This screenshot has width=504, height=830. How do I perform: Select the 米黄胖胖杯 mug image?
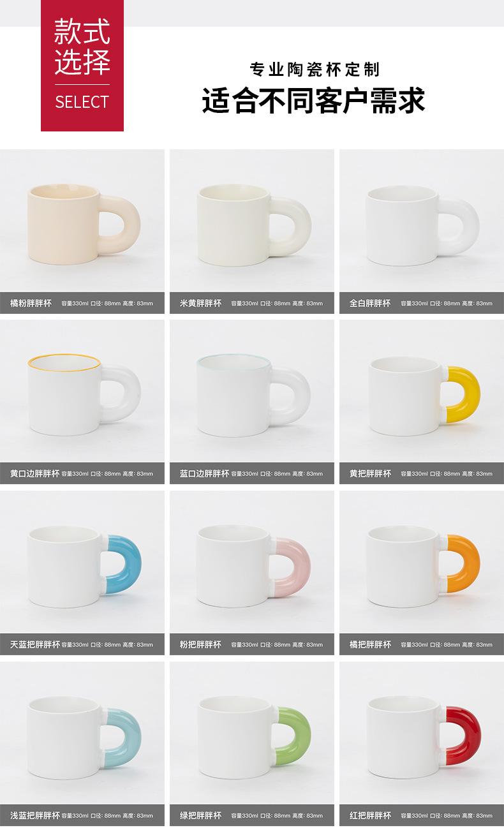tap(253, 221)
